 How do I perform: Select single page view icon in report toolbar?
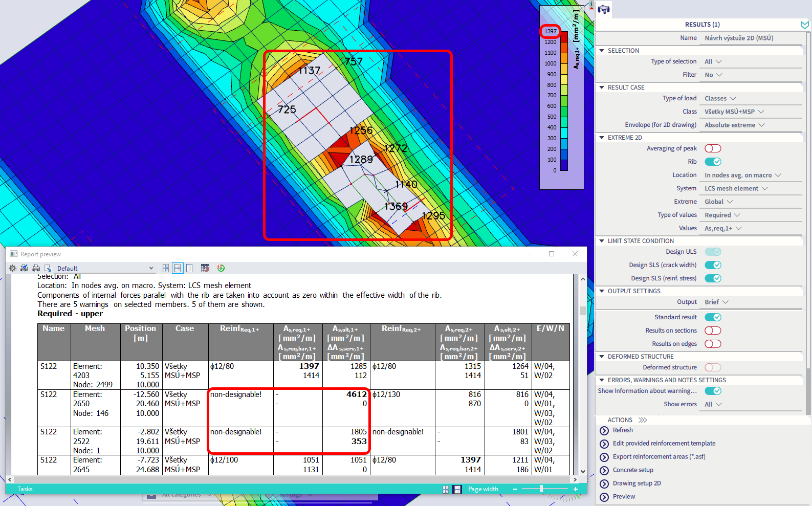[189, 268]
